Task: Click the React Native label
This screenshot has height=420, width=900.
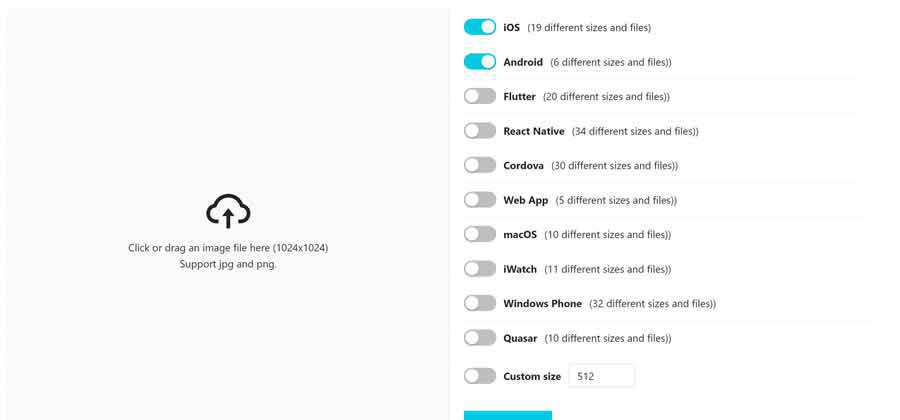Action: click(x=534, y=131)
